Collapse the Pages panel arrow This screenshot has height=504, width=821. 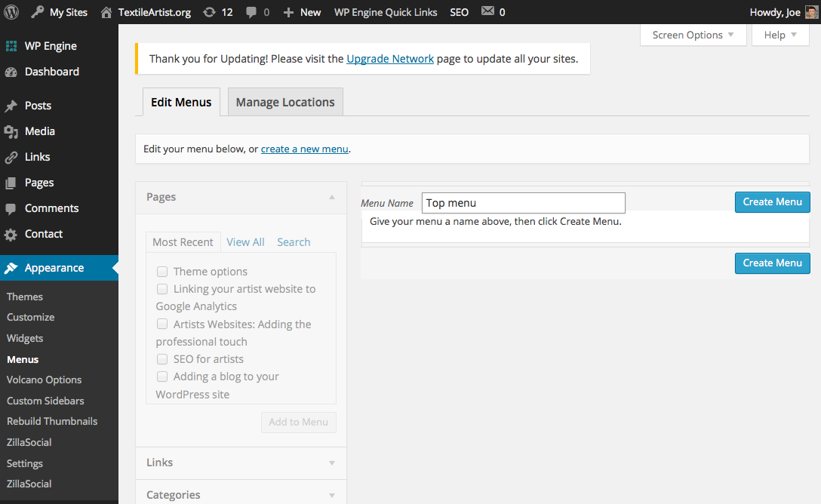[332, 198]
